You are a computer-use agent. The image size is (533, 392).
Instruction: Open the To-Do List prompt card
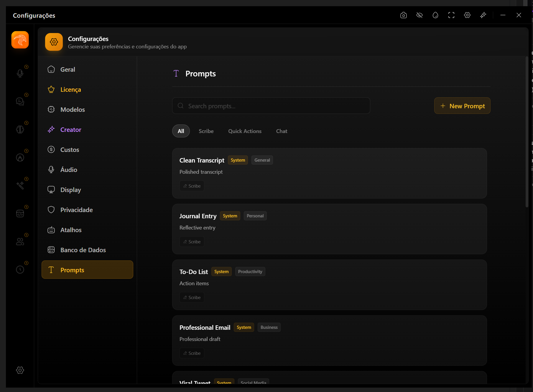329,285
